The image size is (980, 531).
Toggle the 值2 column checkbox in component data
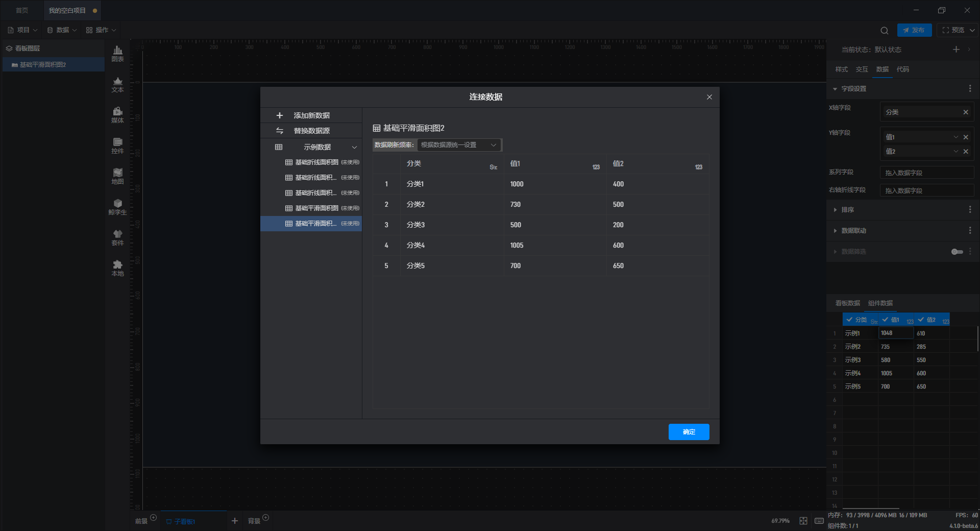tap(921, 320)
